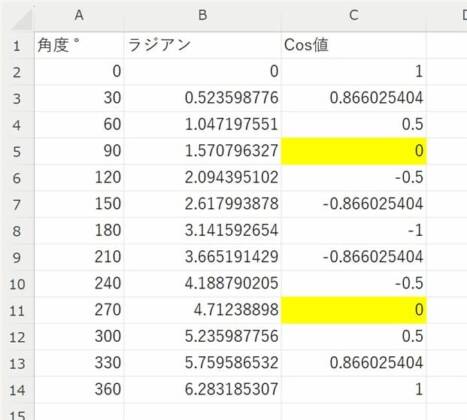The height and width of the screenshot is (420, 467).
Task: Select angle cell with value 360
Action: click(79, 390)
